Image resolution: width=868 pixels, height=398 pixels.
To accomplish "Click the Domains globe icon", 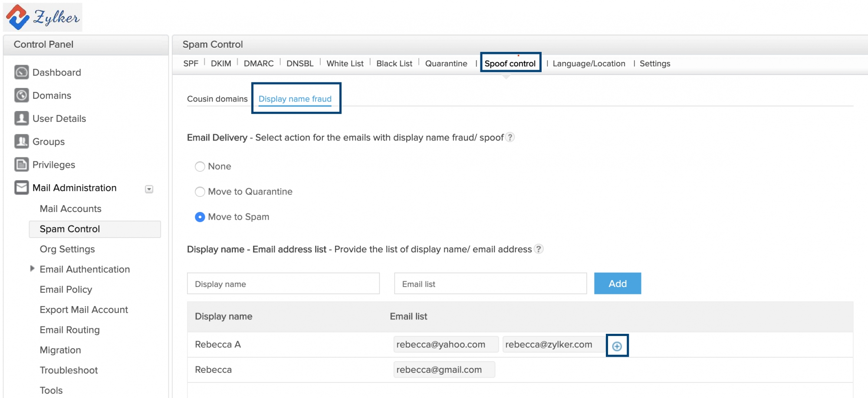I will pos(21,95).
